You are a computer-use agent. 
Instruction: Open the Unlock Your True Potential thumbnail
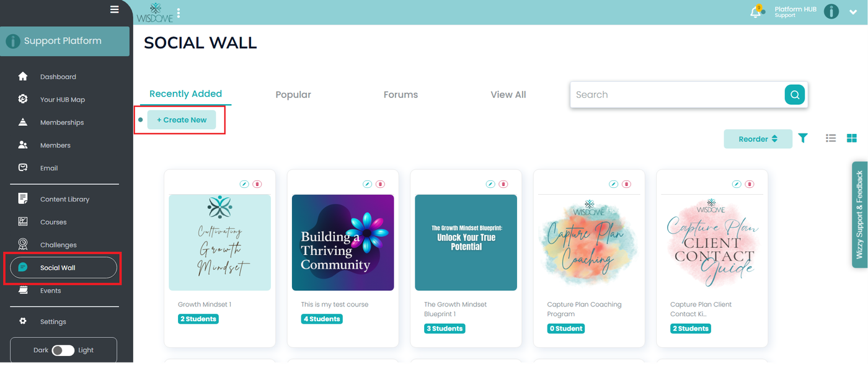click(x=466, y=242)
